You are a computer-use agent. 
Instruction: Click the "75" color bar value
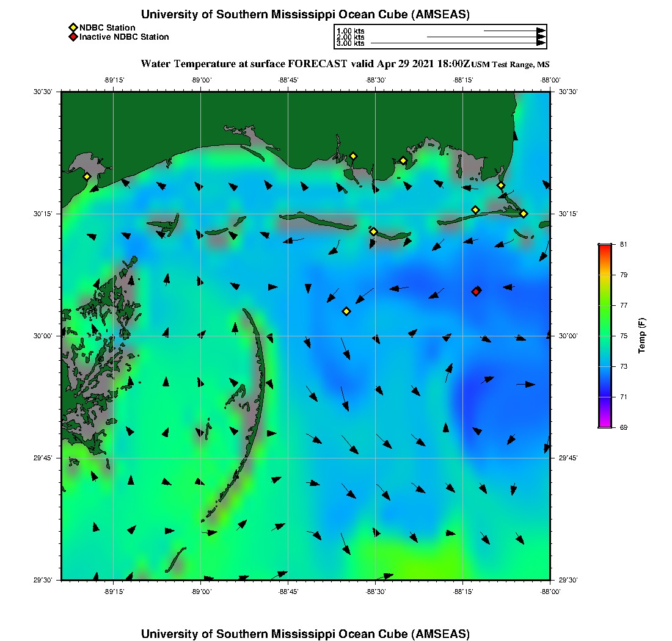[624, 336]
